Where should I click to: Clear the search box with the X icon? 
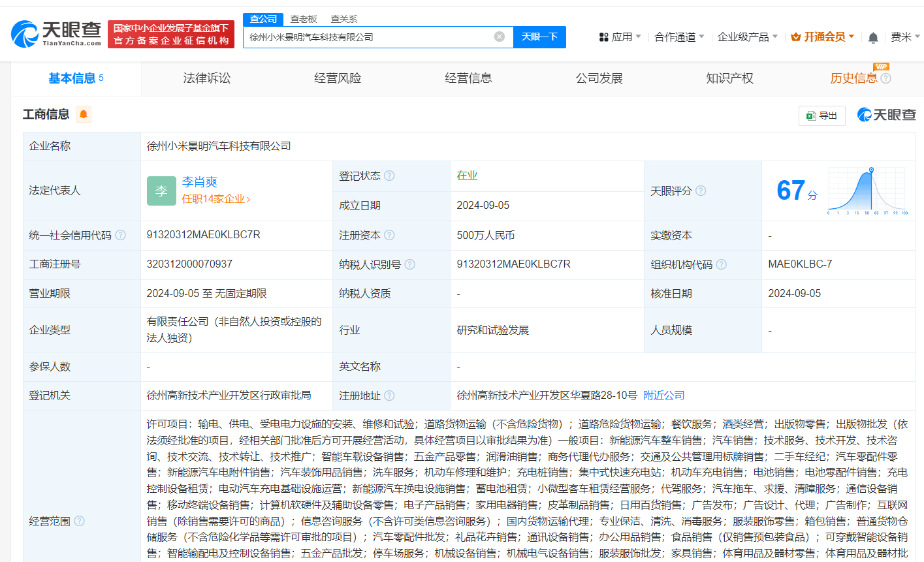click(500, 37)
